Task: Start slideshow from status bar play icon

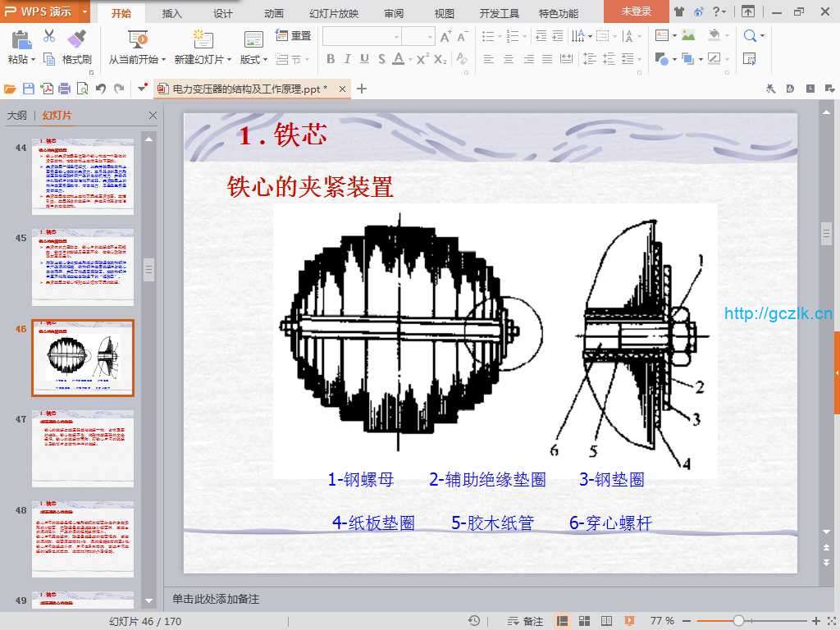Action: pyautogui.click(x=629, y=621)
